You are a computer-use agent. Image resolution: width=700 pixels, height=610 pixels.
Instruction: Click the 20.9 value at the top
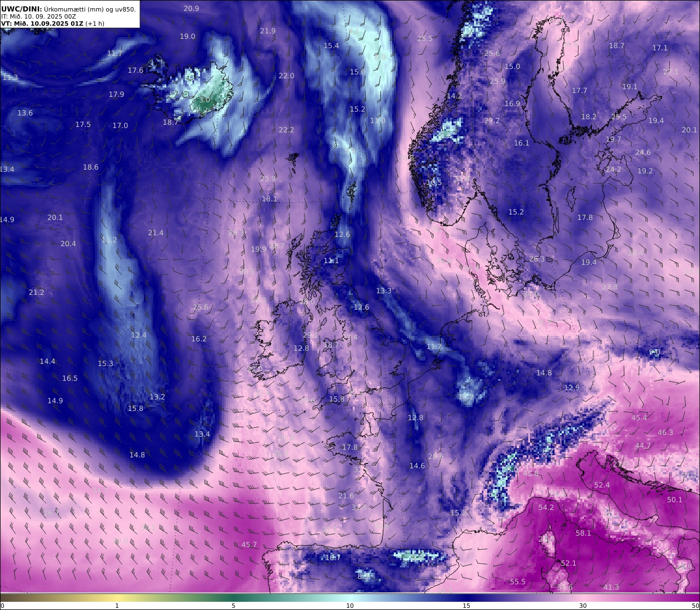[x=191, y=8]
